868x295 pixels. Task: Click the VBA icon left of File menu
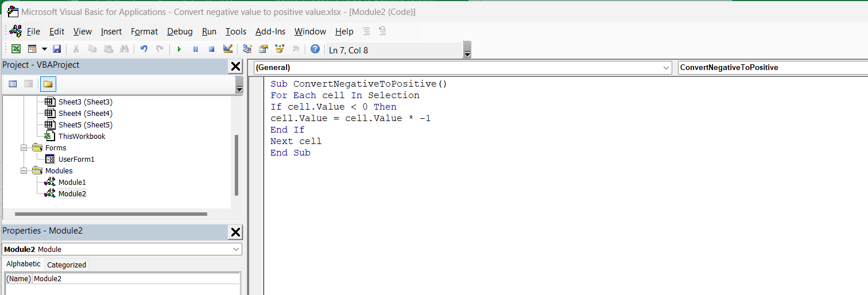(15, 31)
